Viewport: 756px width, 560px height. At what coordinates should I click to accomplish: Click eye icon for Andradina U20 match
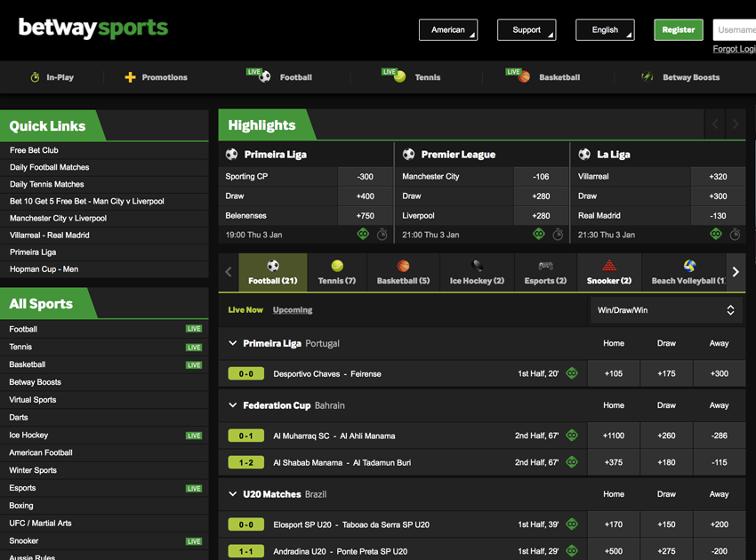click(572, 550)
